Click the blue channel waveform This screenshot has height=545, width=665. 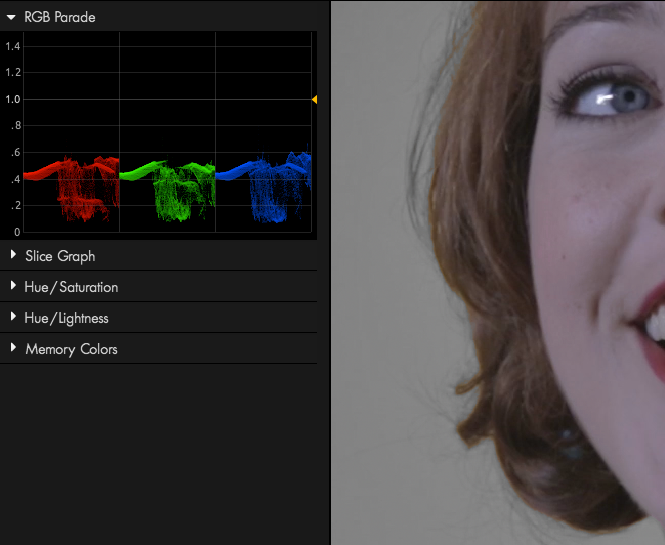point(263,187)
